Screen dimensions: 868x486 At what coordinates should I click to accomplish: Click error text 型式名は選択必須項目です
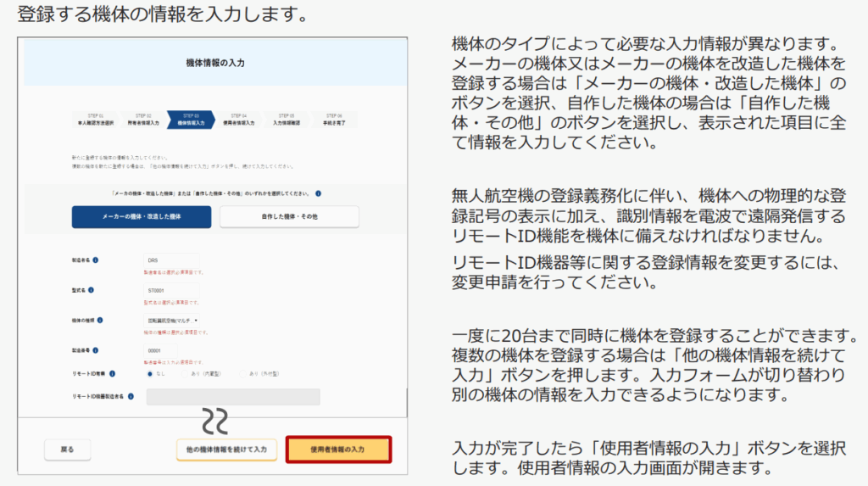pos(171,303)
